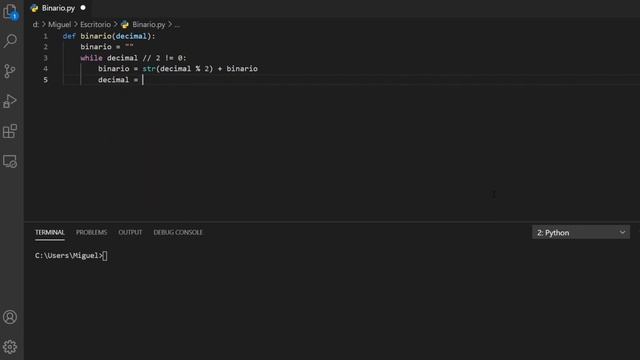640x360 pixels.
Task: Click the 'while decimal // 2 != 0:' line
Action: 133,58
